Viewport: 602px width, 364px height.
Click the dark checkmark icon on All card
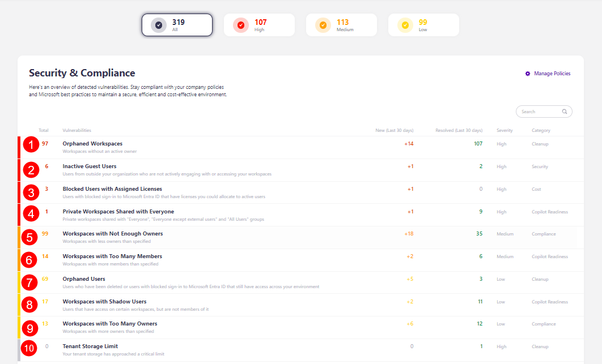(159, 25)
